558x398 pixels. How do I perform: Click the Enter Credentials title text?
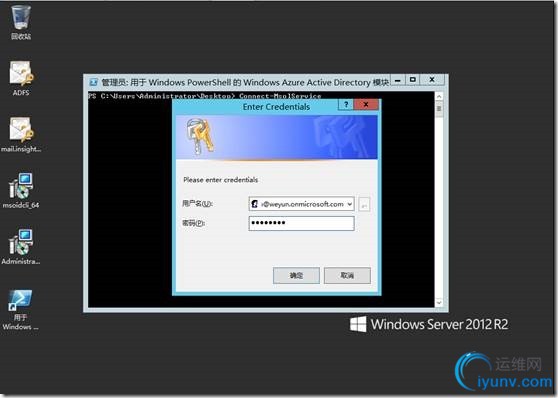pos(276,106)
